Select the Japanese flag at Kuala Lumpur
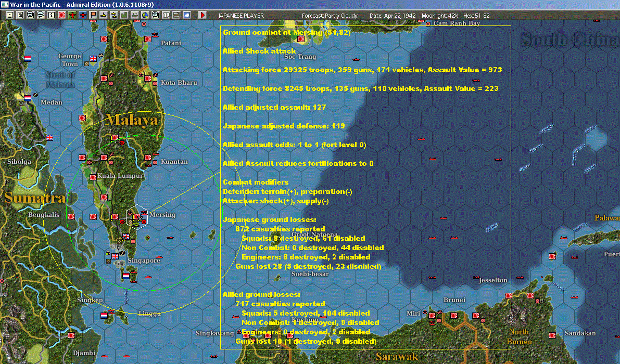Image resolution: width=620 pixels, height=364 pixels. (x=93, y=177)
